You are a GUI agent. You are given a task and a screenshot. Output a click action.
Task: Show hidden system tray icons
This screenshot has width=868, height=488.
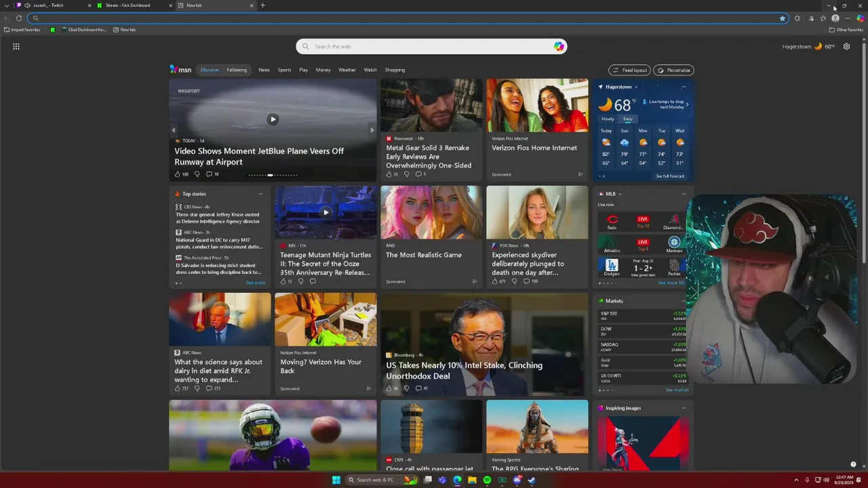[797, 480]
